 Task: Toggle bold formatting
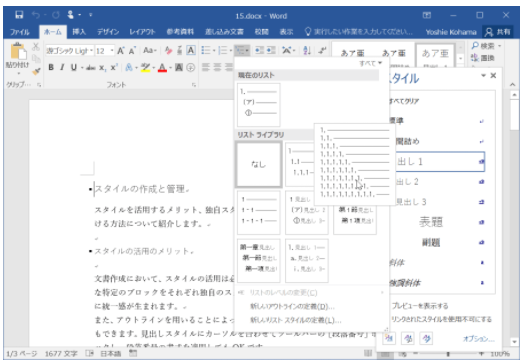coord(51,67)
